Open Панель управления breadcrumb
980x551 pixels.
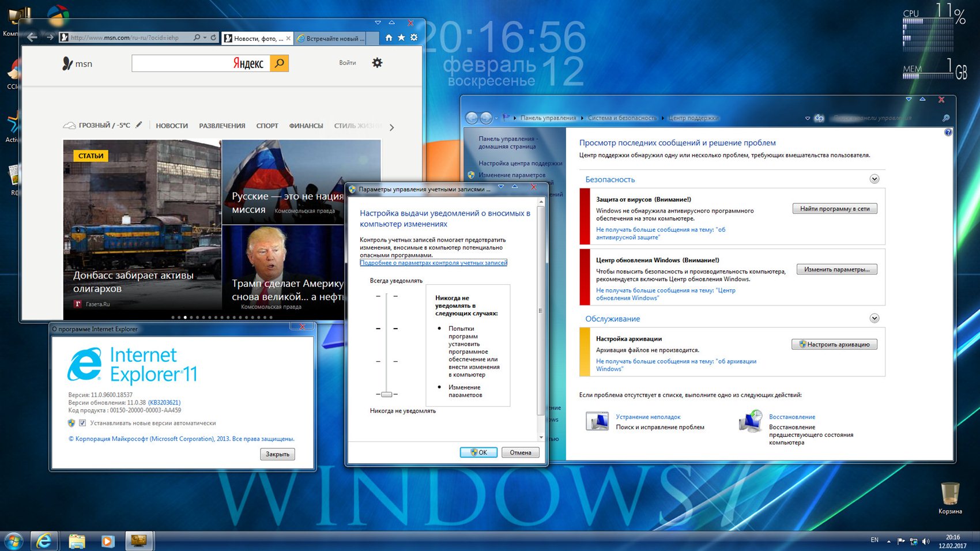[x=548, y=118]
